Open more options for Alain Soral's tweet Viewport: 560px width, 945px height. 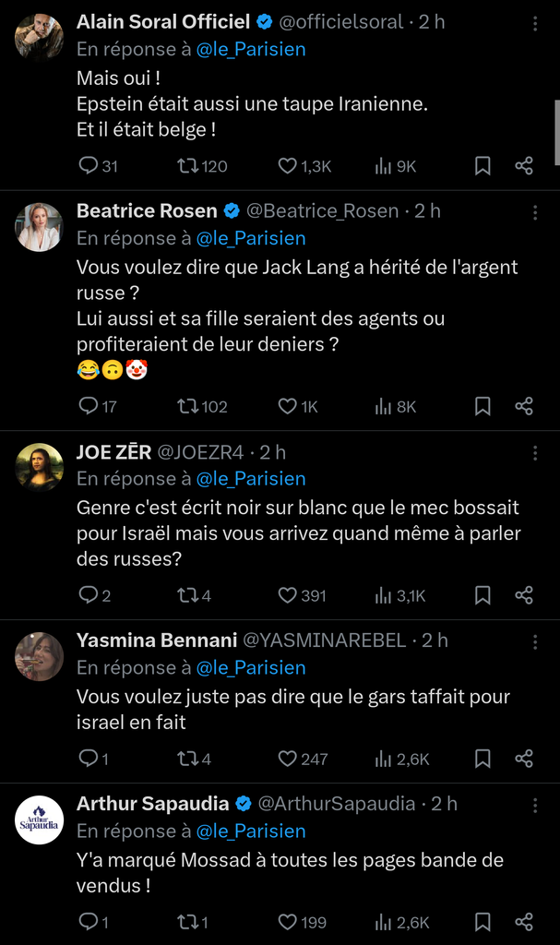tap(535, 23)
